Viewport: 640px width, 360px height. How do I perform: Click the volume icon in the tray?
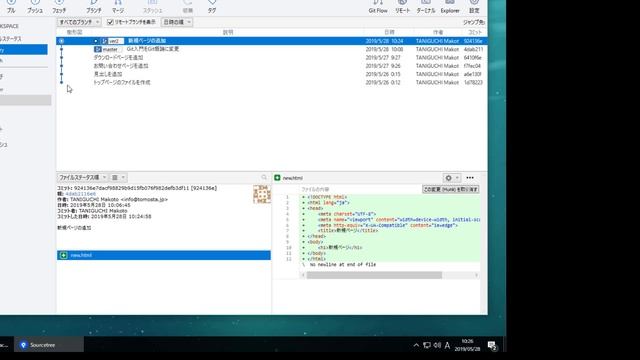(x=437, y=345)
